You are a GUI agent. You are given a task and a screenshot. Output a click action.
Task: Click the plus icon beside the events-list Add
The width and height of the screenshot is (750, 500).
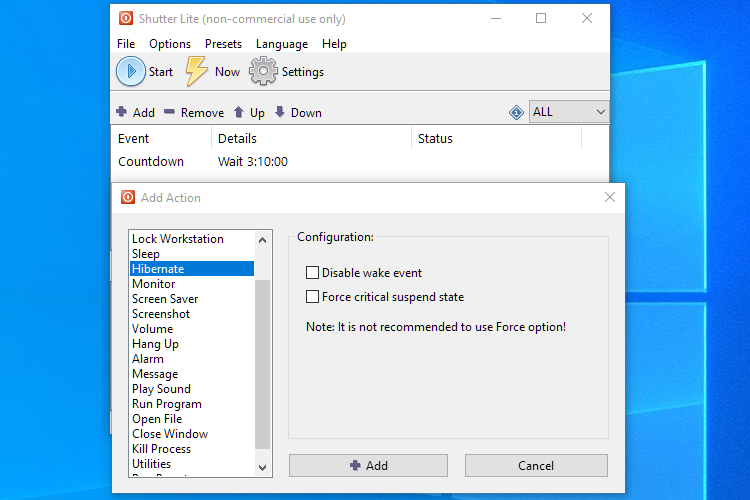click(121, 111)
